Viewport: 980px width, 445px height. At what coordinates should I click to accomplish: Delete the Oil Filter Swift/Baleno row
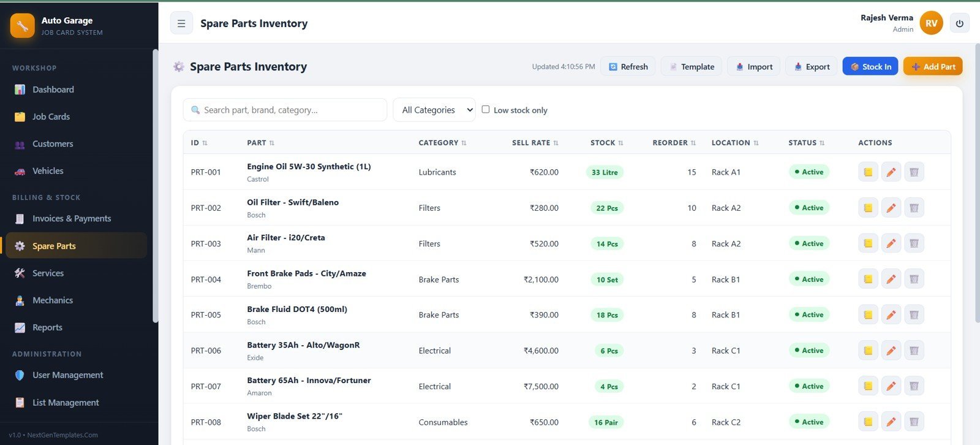coord(914,208)
